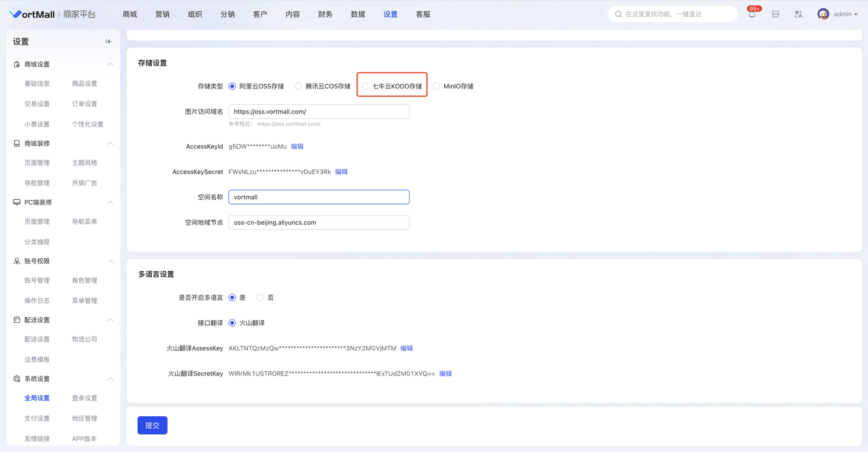
Task: Open the 商城 top menu
Action: 130,14
